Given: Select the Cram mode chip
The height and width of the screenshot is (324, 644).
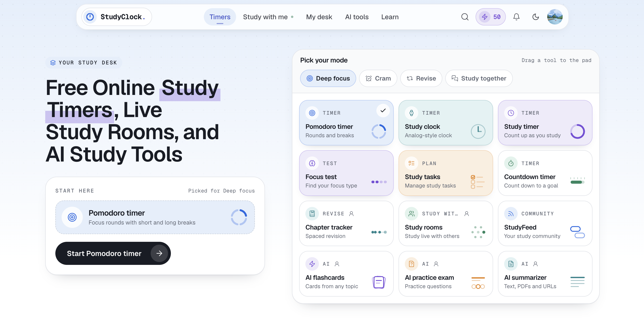Looking at the screenshot, I should coord(378,78).
